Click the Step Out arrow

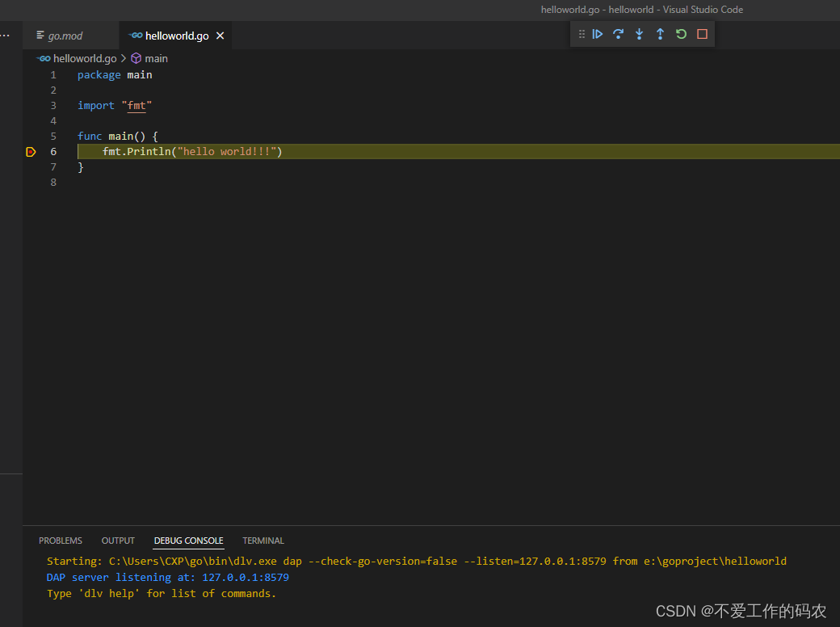660,34
